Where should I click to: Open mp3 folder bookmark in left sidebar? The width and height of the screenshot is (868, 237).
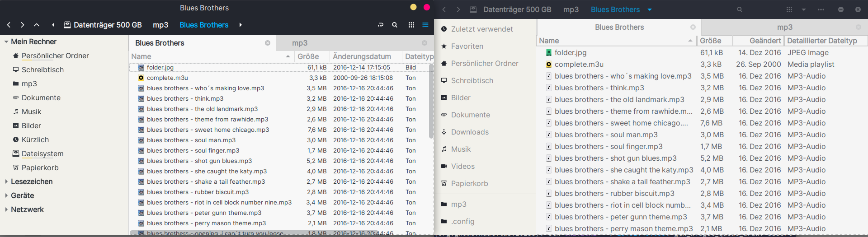(29, 84)
